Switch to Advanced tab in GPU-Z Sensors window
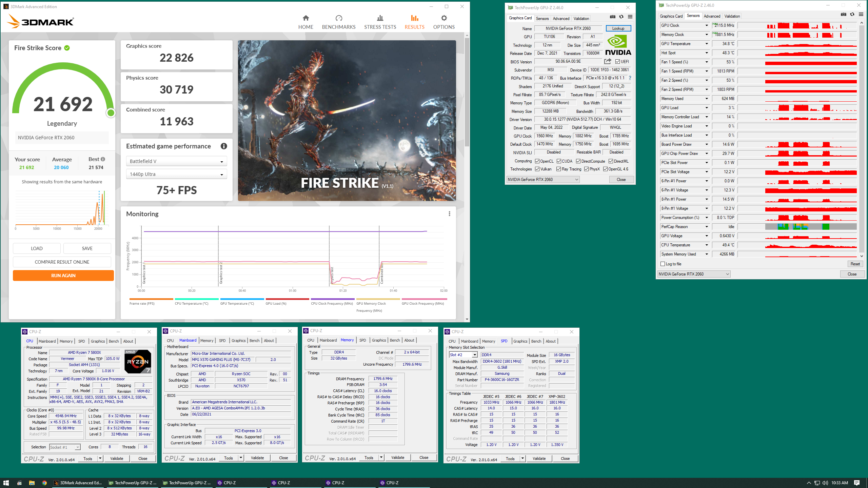 coord(712,16)
